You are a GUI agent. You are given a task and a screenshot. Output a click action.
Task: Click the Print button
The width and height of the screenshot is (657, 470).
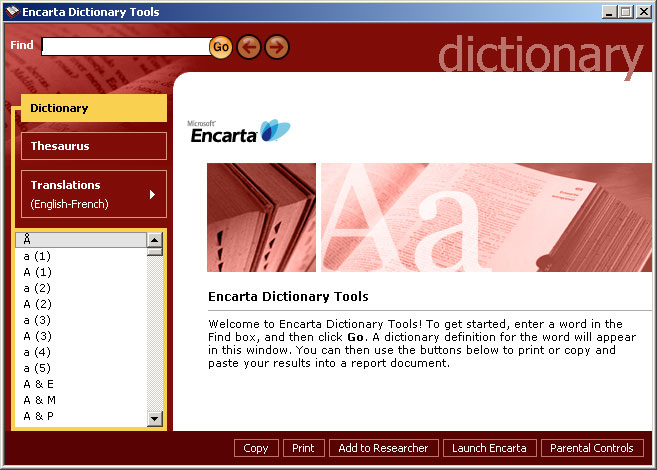(303, 448)
